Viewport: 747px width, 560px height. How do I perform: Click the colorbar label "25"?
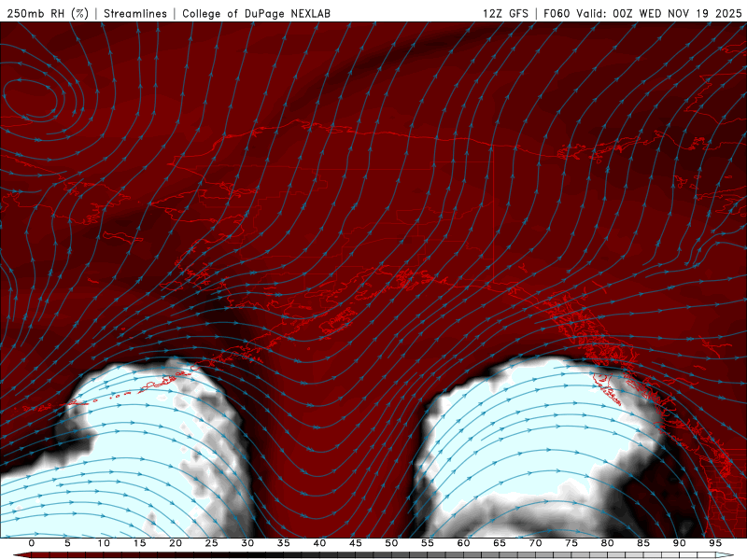point(212,543)
